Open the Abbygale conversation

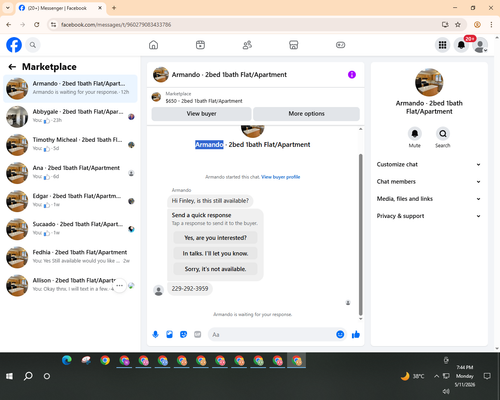click(x=70, y=117)
